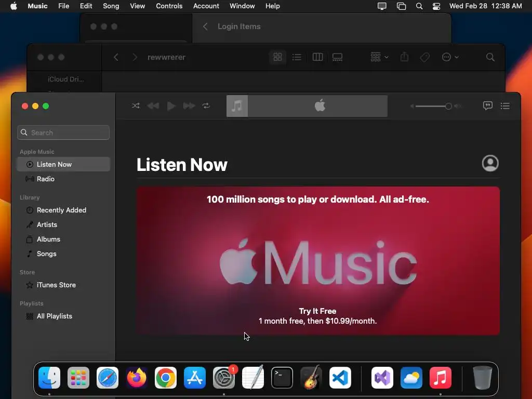Image resolution: width=532 pixels, height=399 pixels.
Task: Switch Finder to gallery view
Action: click(337, 57)
